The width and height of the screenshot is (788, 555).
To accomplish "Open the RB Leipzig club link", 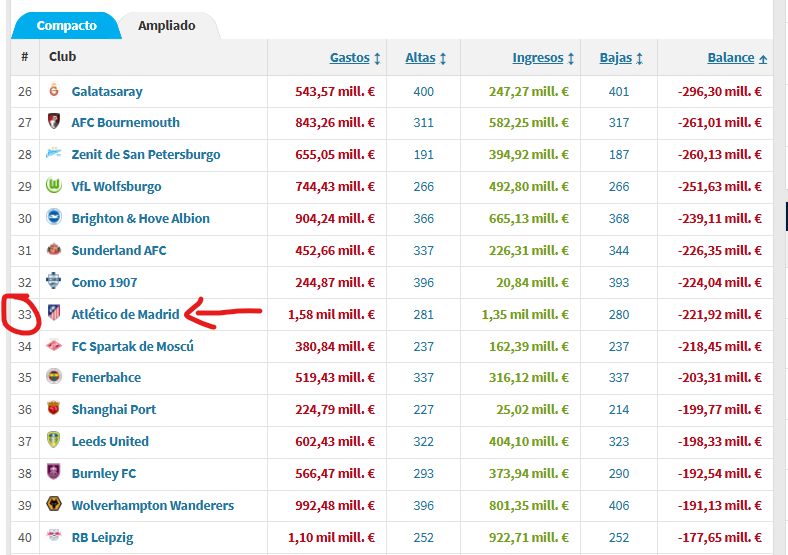I will coord(103,537).
